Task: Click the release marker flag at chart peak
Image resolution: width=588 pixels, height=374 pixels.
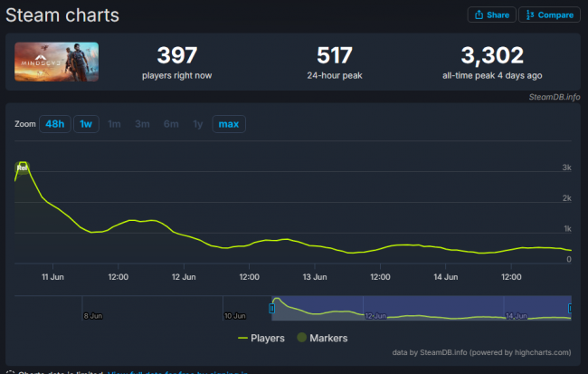Action: (x=23, y=168)
